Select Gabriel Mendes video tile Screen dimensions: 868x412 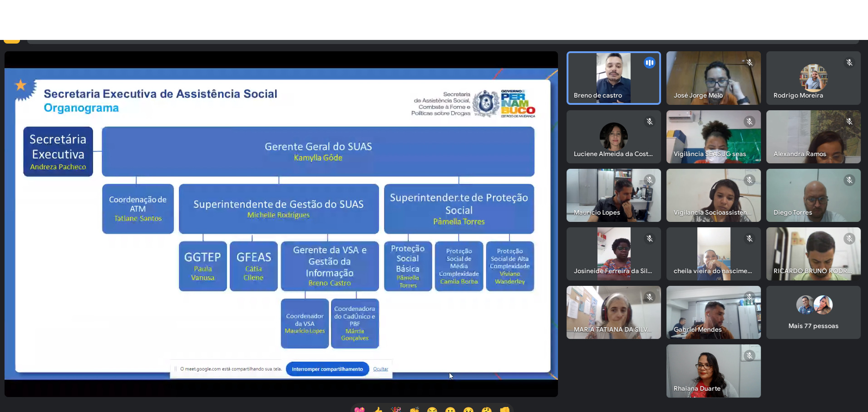713,312
